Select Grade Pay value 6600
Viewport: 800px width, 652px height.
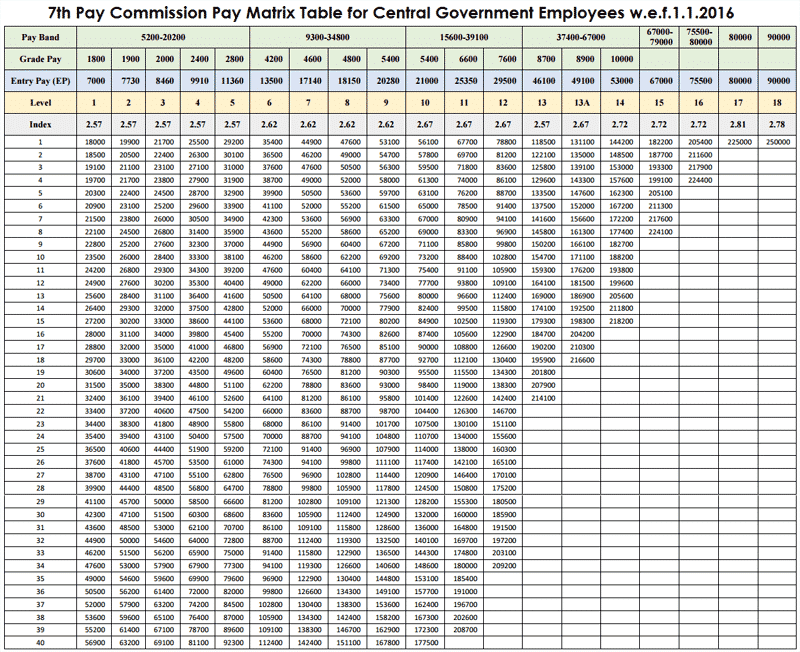[468, 59]
